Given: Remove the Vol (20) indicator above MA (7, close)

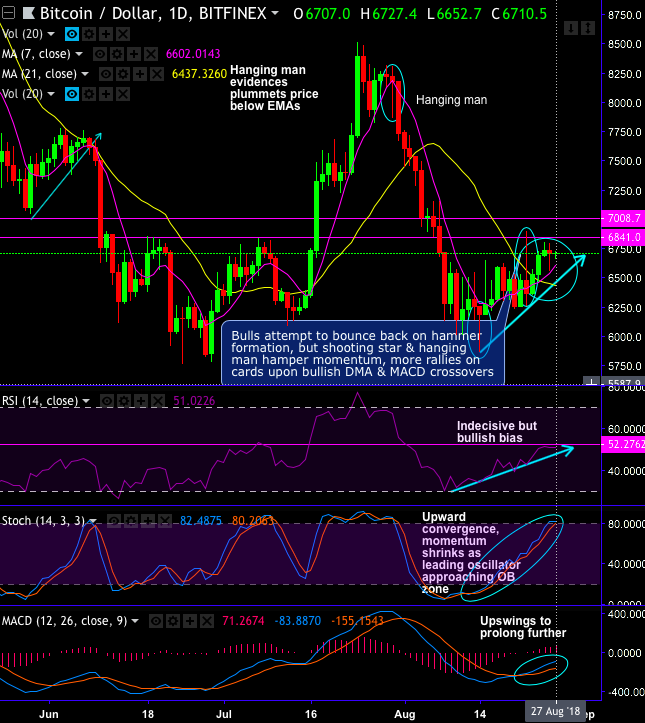Looking at the screenshot, I should click(x=123, y=34).
